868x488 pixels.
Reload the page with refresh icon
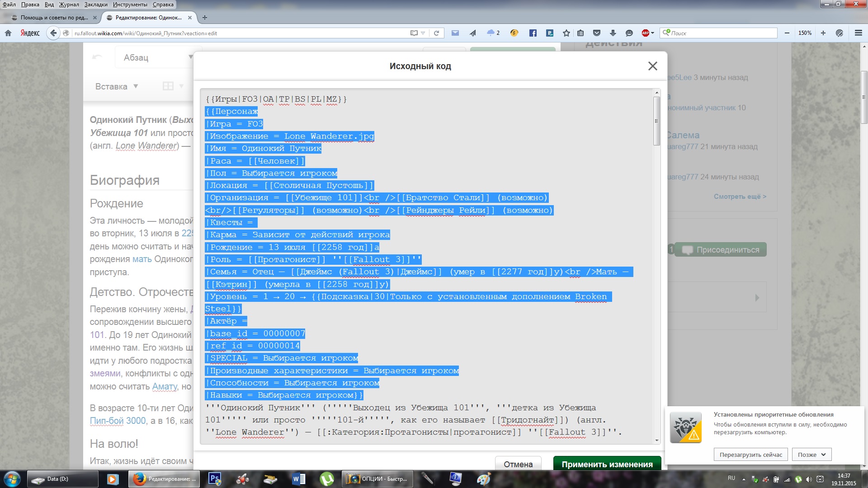pos(436,33)
